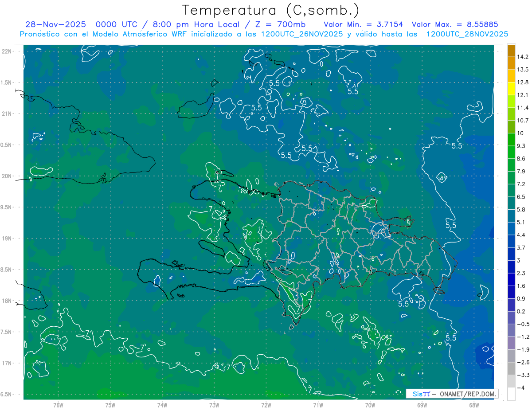Click the white legend swatch below -4
The width and height of the screenshot is (532, 411).
pyautogui.click(x=511, y=394)
